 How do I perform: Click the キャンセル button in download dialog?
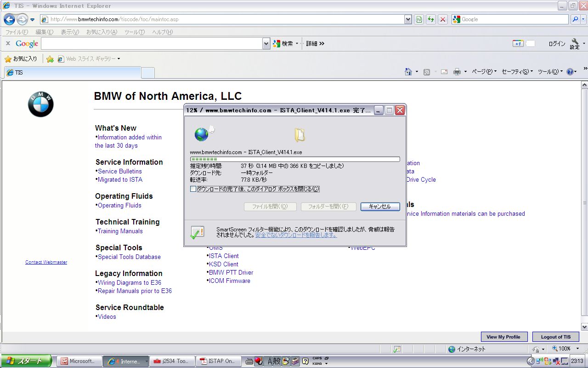tap(380, 207)
